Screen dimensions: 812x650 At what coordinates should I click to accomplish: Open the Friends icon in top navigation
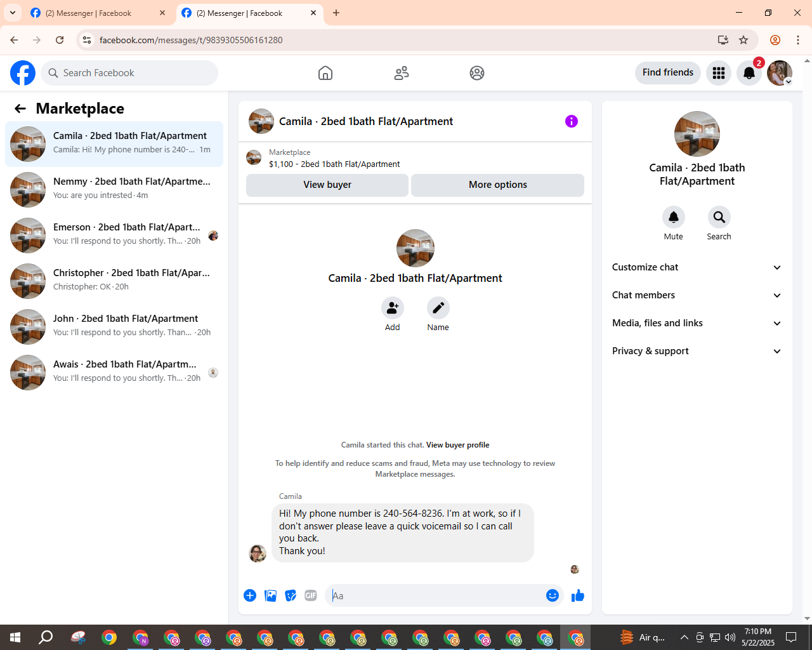pyautogui.click(x=402, y=73)
